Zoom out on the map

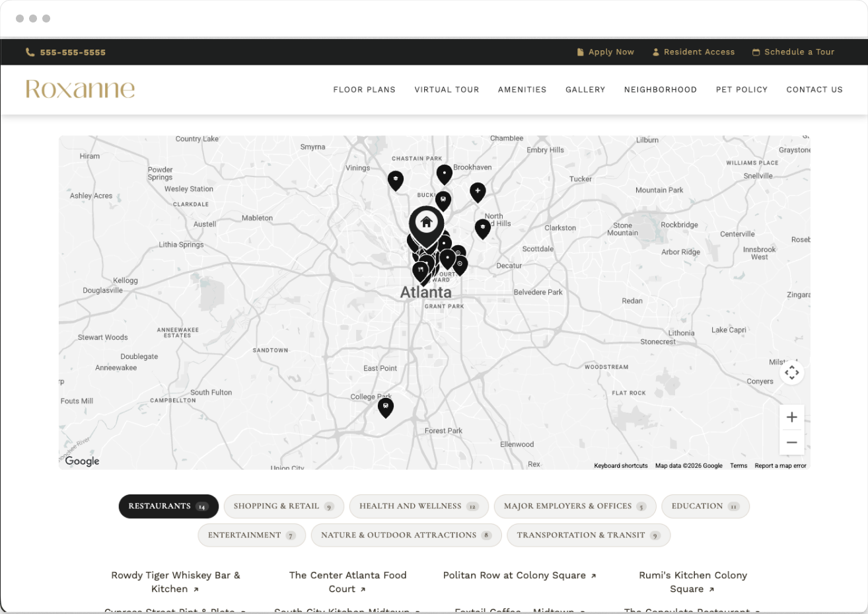click(x=792, y=442)
